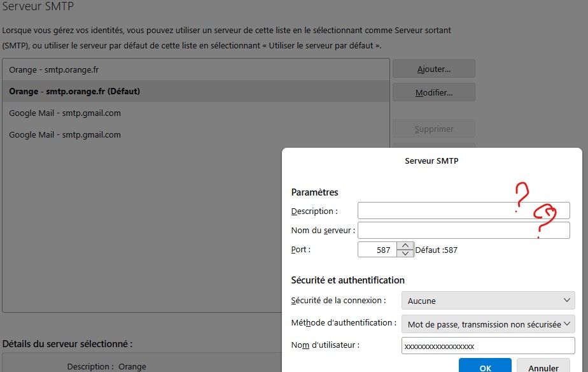Open the Méthode d'authentification dropdown
This screenshot has height=372, width=588.
(487, 324)
